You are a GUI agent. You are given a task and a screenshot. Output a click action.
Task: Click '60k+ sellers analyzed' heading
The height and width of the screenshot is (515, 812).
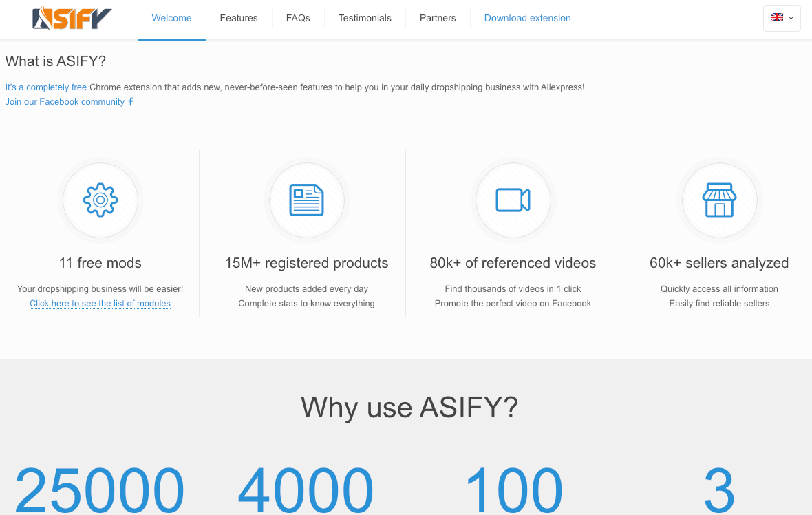(719, 263)
